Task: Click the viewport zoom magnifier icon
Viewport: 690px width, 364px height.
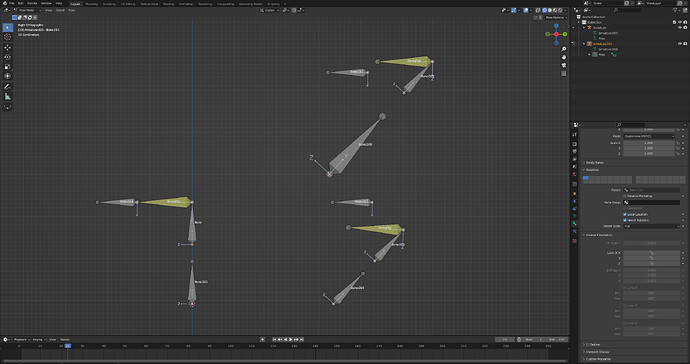Action: click(564, 49)
